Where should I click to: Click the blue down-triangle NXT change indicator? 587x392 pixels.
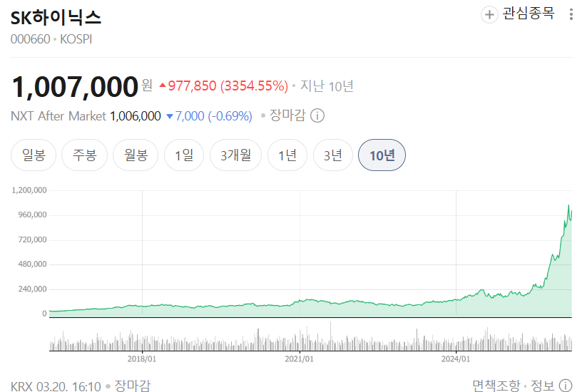[x=169, y=116]
